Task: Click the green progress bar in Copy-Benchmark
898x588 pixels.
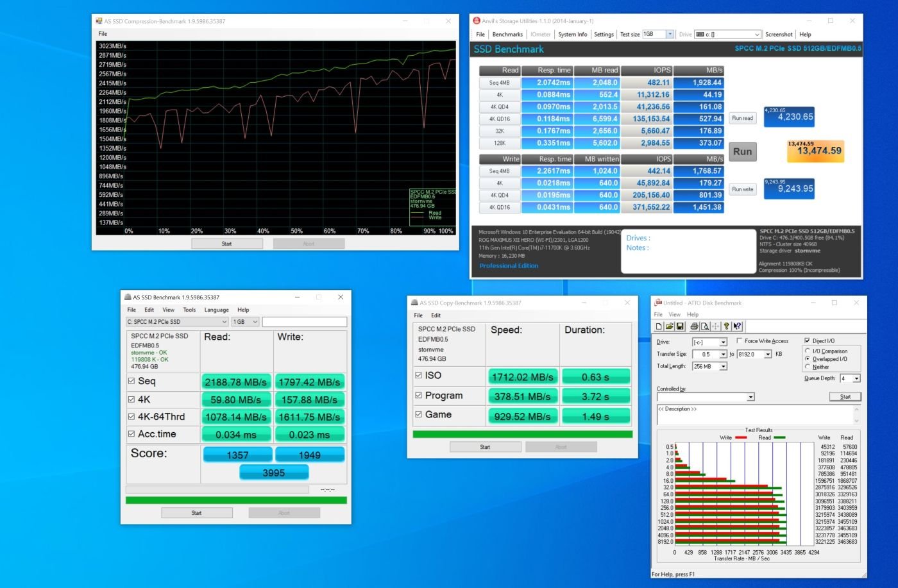Action: (x=522, y=434)
